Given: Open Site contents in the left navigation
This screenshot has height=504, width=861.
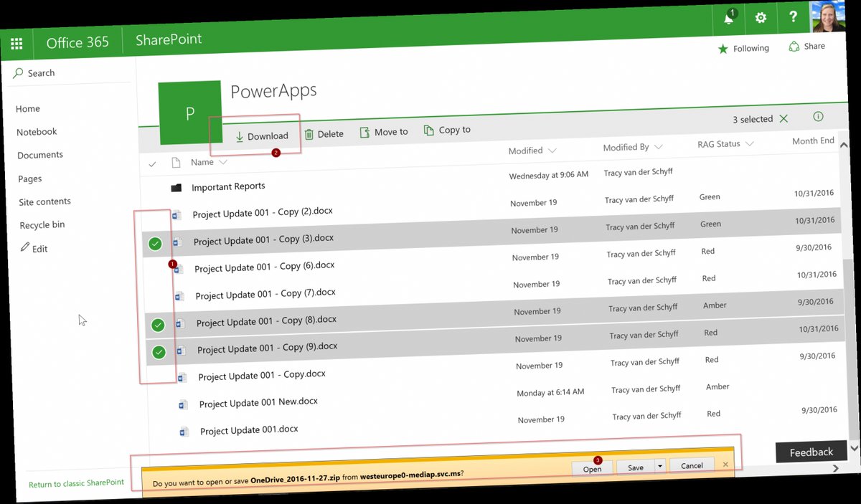Looking at the screenshot, I should 44,202.
